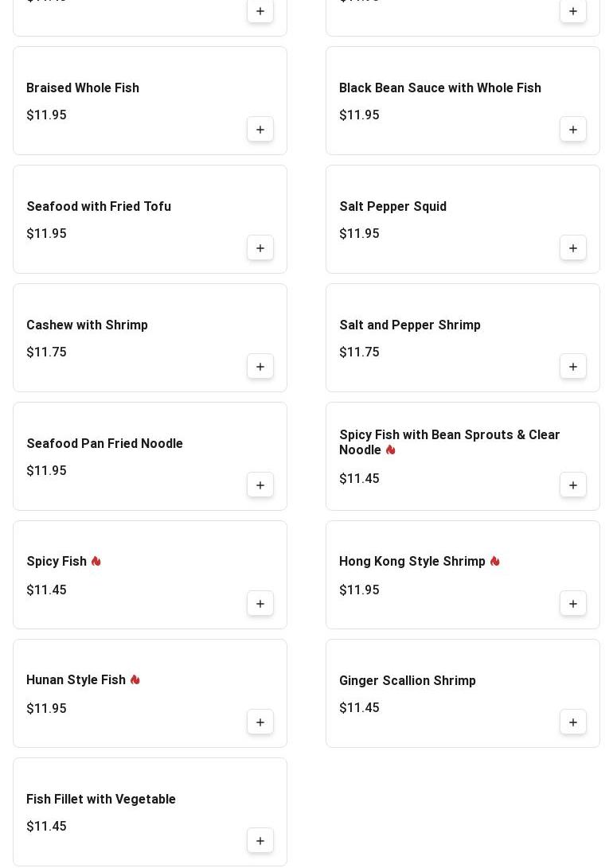
Task: View Fish Fillet with Vegetable details
Action: coord(101,800)
